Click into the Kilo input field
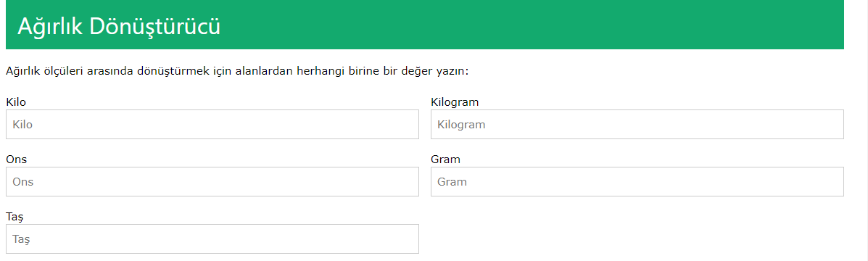The height and width of the screenshot is (261, 868). pos(212,125)
